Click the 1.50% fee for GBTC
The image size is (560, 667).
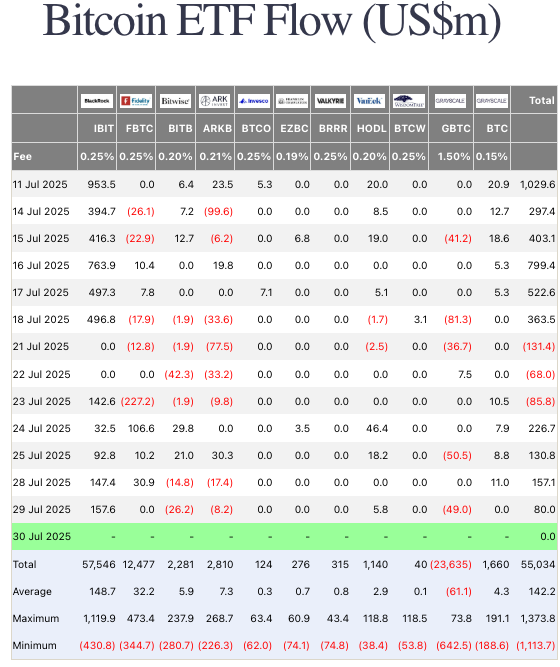454,157
